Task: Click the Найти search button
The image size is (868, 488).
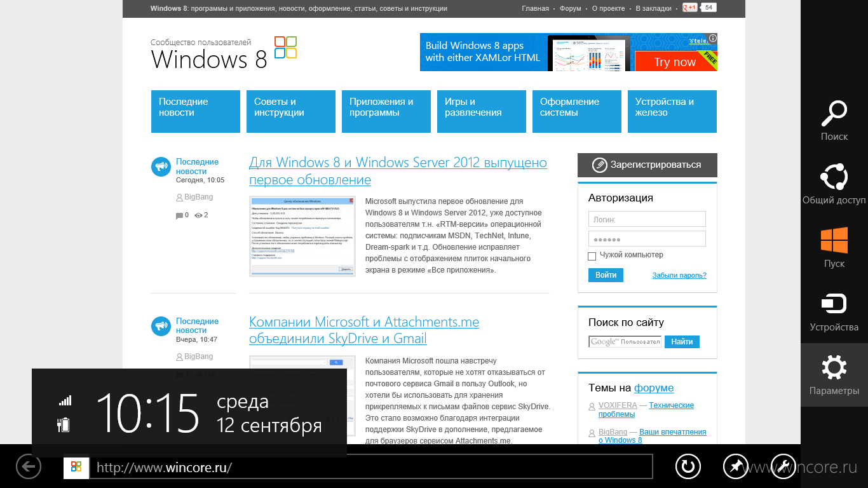Action: 682,342
